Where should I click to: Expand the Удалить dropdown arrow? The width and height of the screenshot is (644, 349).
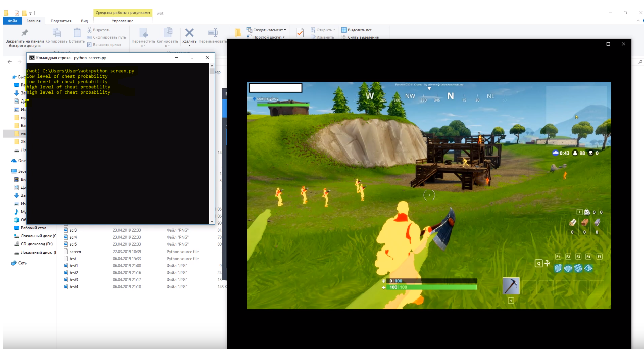point(189,45)
